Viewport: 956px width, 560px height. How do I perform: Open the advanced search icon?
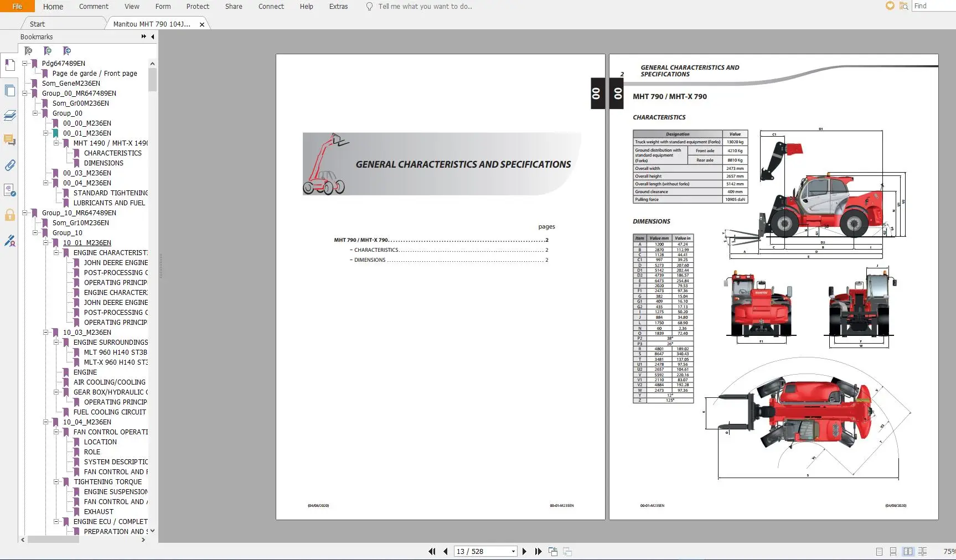click(904, 6)
